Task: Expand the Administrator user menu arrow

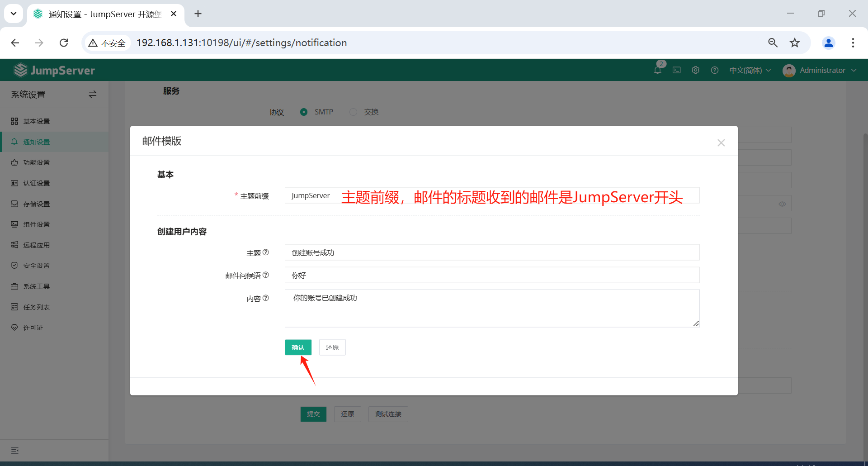Action: (854, 70)
